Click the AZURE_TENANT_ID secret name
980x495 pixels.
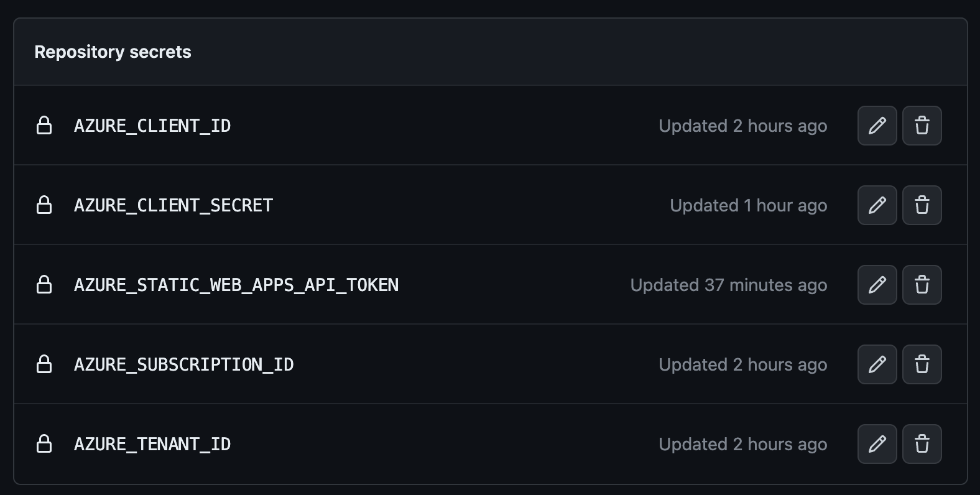(152, 444)
